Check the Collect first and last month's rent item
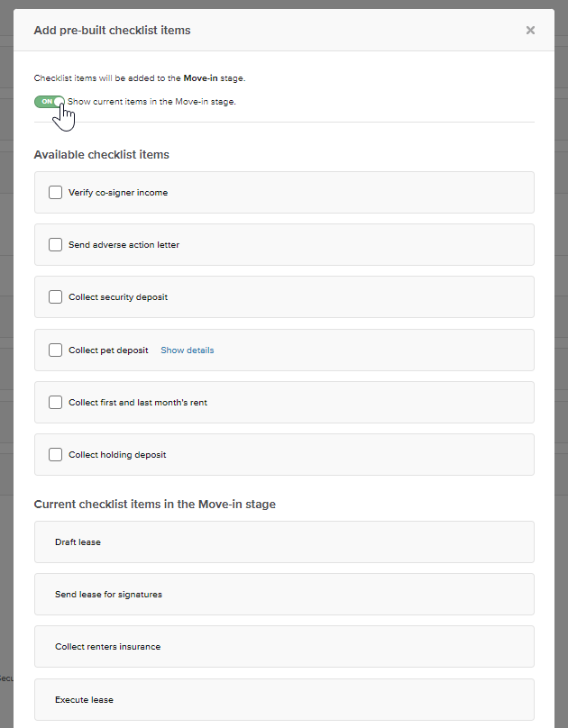Screen dimensions: 568x728 (55, 402)
